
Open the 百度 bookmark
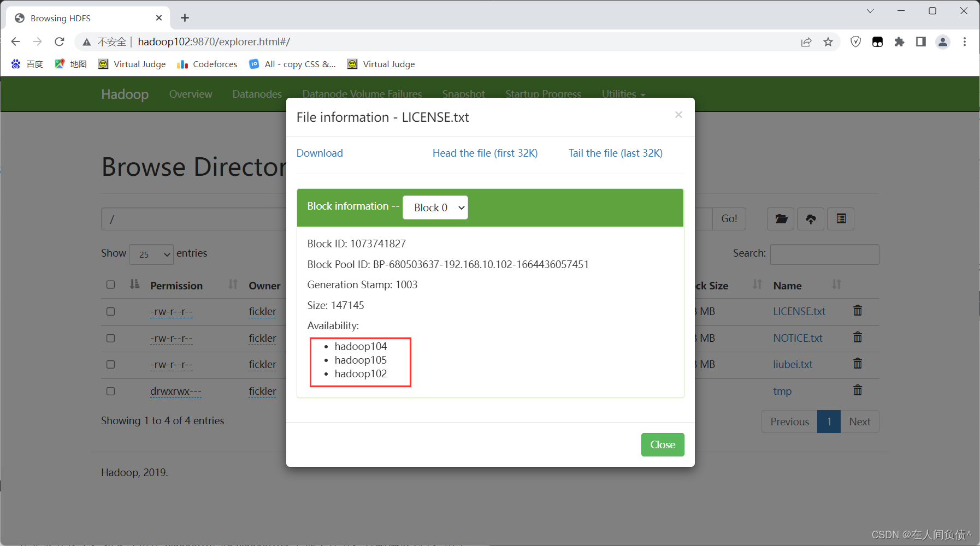27,64
